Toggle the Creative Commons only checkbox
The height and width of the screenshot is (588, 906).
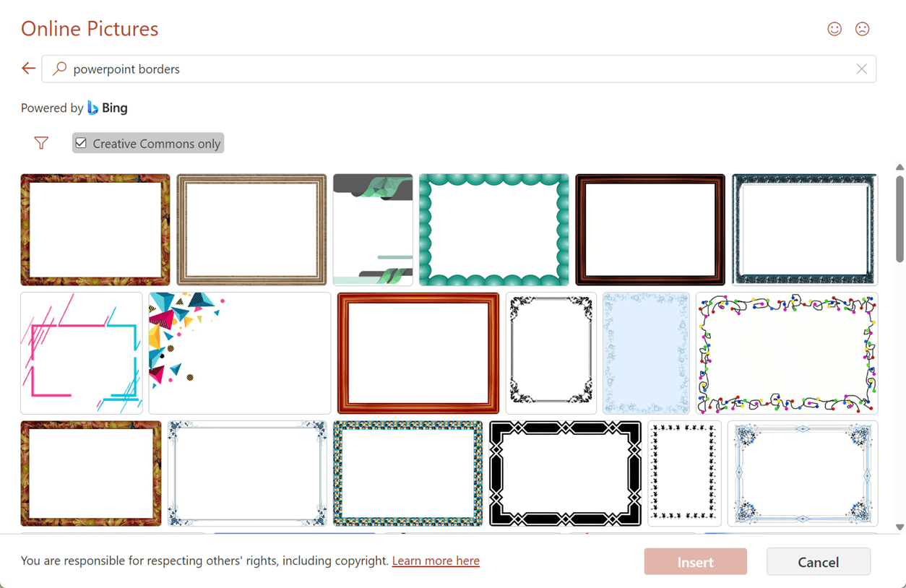81,143
